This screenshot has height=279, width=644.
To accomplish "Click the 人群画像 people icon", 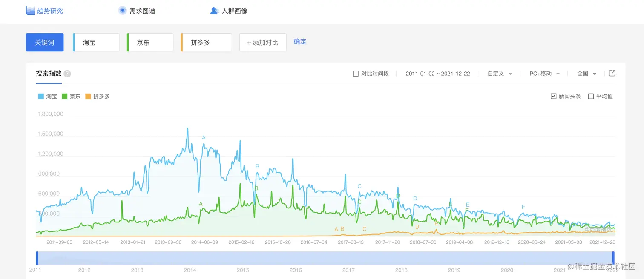I will (215, 11).
